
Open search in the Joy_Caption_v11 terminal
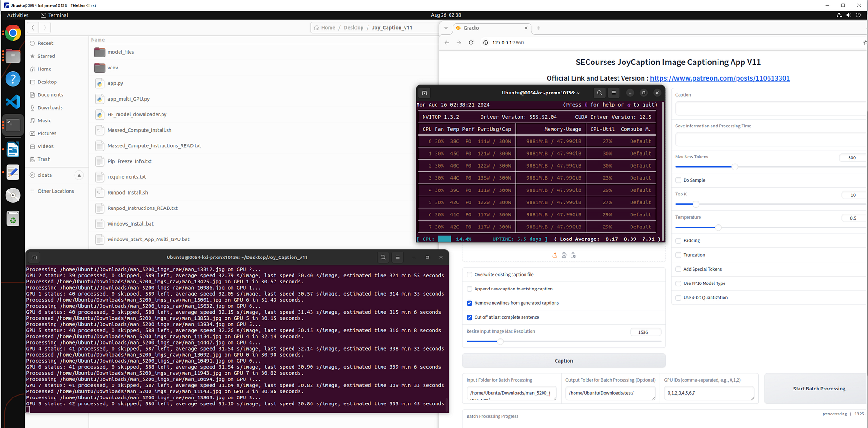(x=383, y=258)
